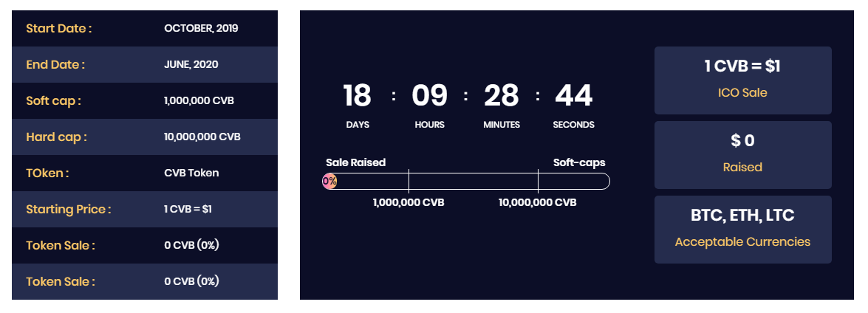
Task: Click the Hard cap 10,000,000 CVB row
Action: [x=145, y=137]
